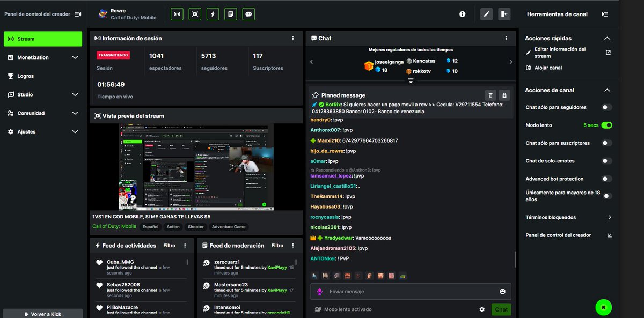Toggle Chat sólo para suscriptores
The height and width of the screenshot is (318, 644).
(607, 143)
